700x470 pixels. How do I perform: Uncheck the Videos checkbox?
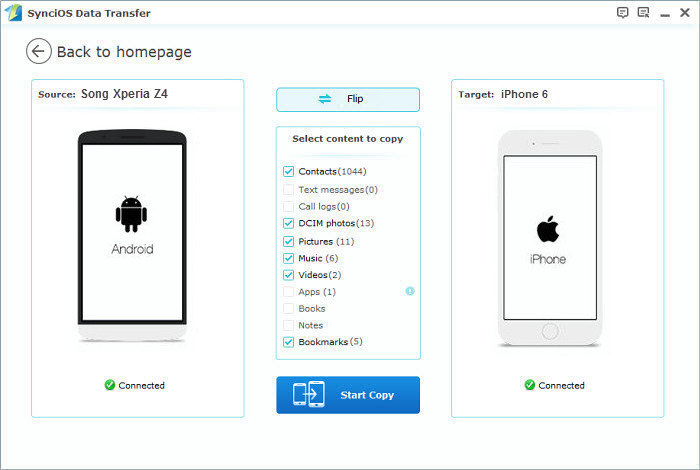[x=288, y=275]
